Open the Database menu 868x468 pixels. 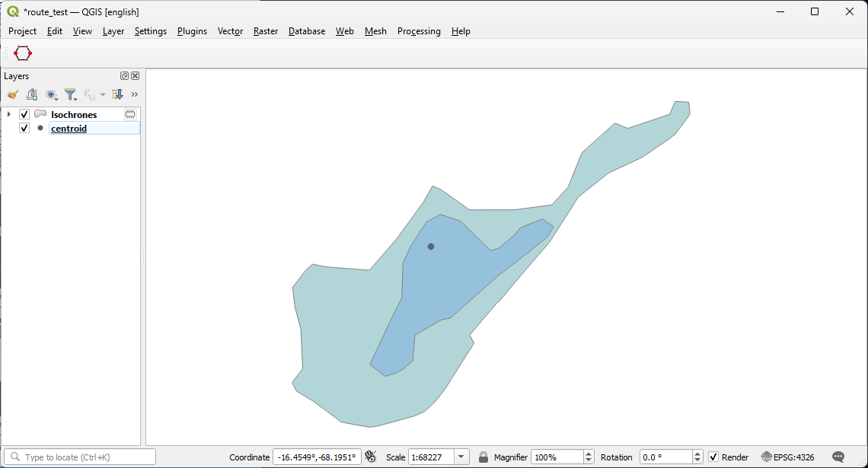pos(307,31)
